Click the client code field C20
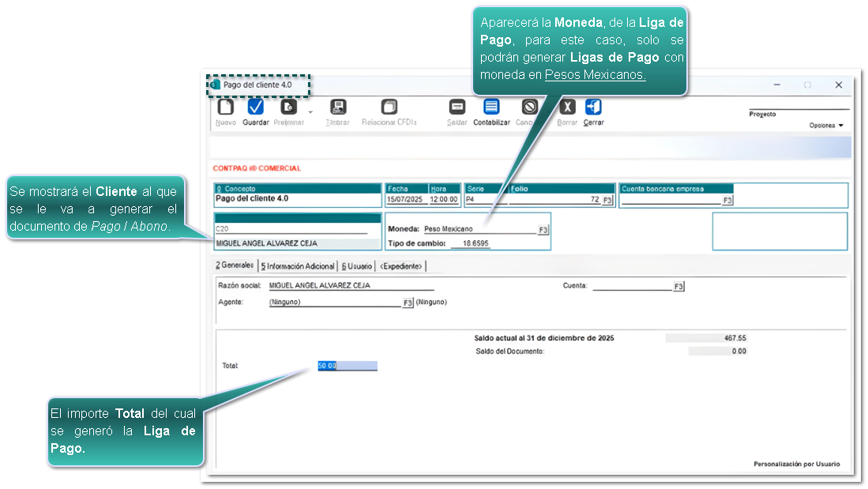868x489 pixels. point(291,229)
